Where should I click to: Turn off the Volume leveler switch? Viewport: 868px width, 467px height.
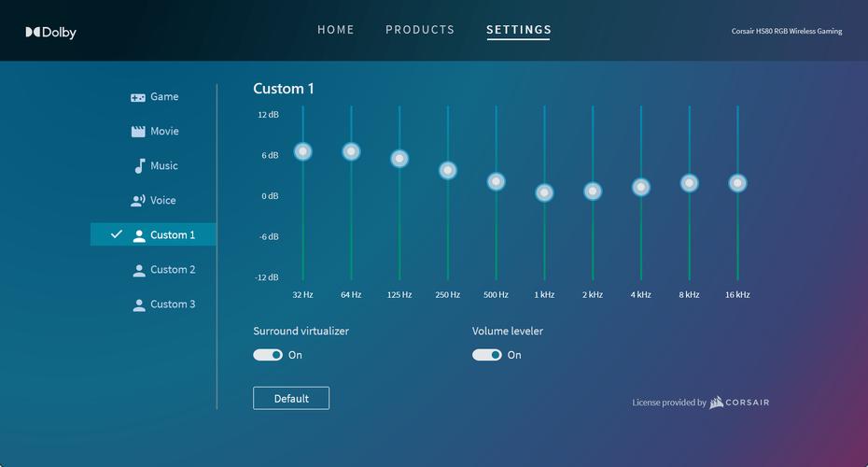(487, 355)
